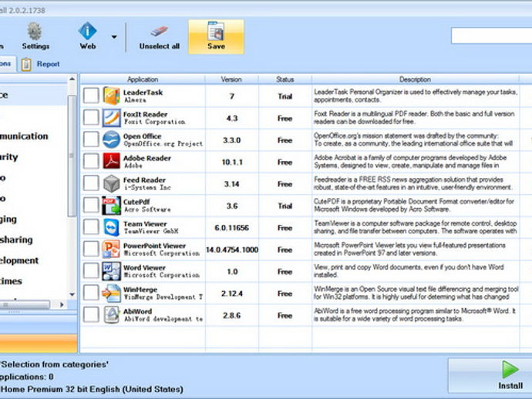Sort by the Status column header
The width and height of the screenshot is (532, 399).
pyautogui.click(x=285, y=79)
